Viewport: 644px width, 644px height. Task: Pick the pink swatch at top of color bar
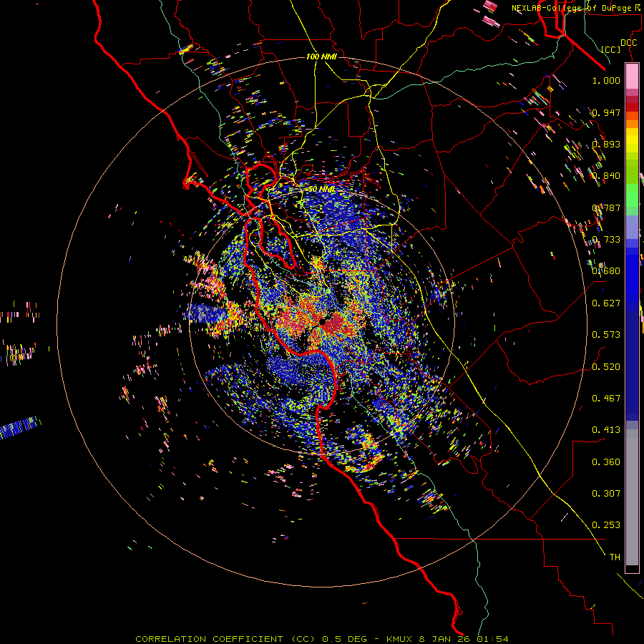point(632,76)
